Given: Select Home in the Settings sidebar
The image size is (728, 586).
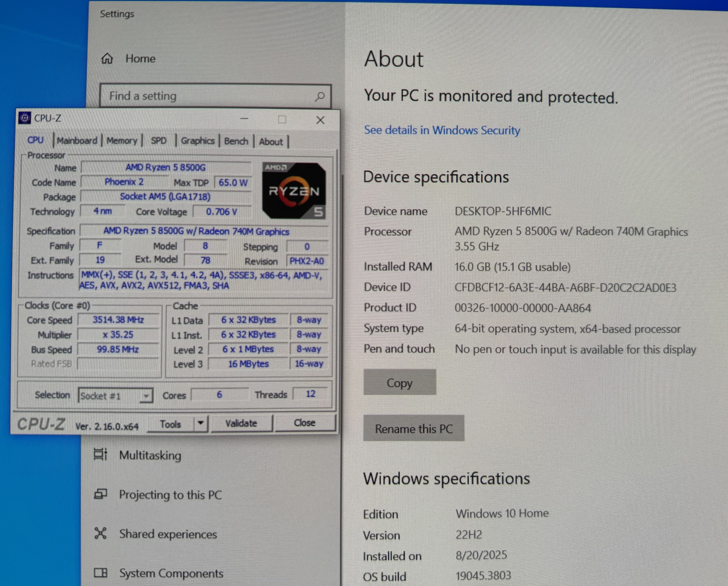Looking at the screenshot, I should point(141,58).
